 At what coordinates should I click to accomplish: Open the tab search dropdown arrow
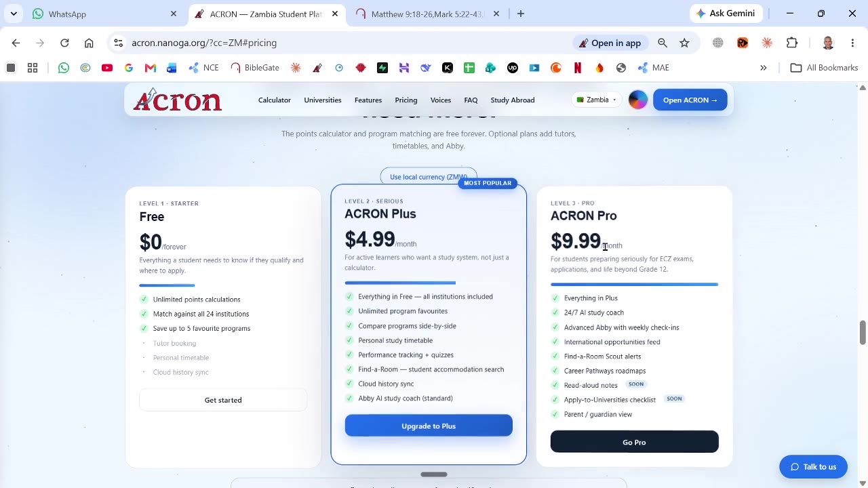pos(14,14)
